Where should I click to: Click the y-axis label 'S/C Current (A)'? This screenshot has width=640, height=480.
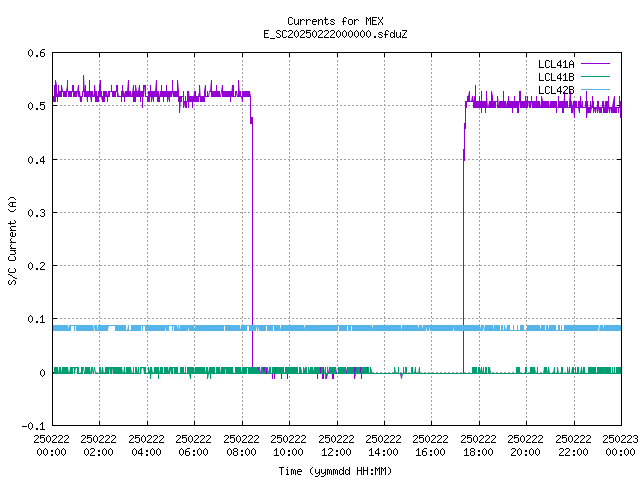12,240
